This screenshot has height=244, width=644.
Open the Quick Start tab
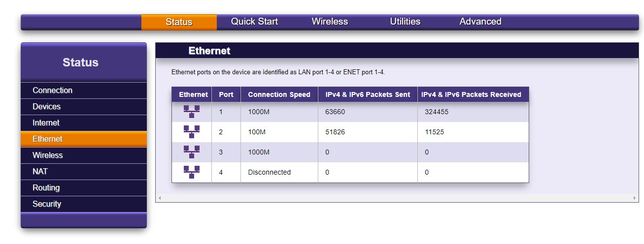254,22
